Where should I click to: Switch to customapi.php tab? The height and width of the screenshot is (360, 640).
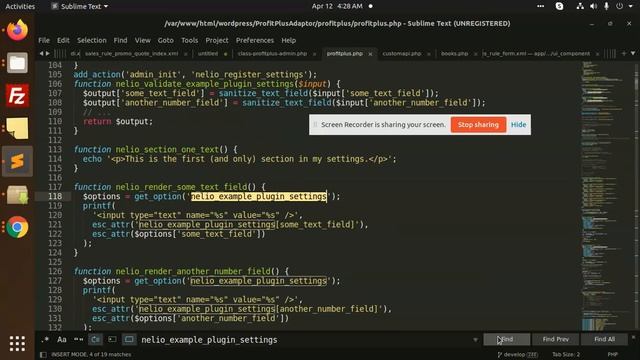pyautogui.click(x=402, y=53)
